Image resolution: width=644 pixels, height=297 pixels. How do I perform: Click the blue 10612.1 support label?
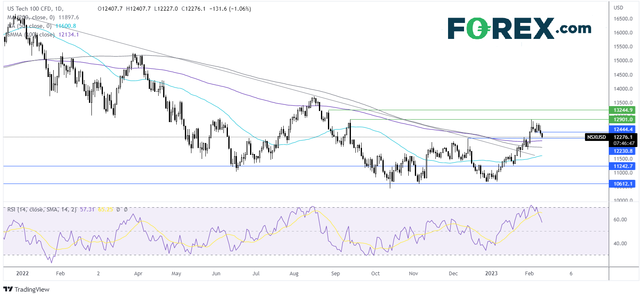point(623,184)
